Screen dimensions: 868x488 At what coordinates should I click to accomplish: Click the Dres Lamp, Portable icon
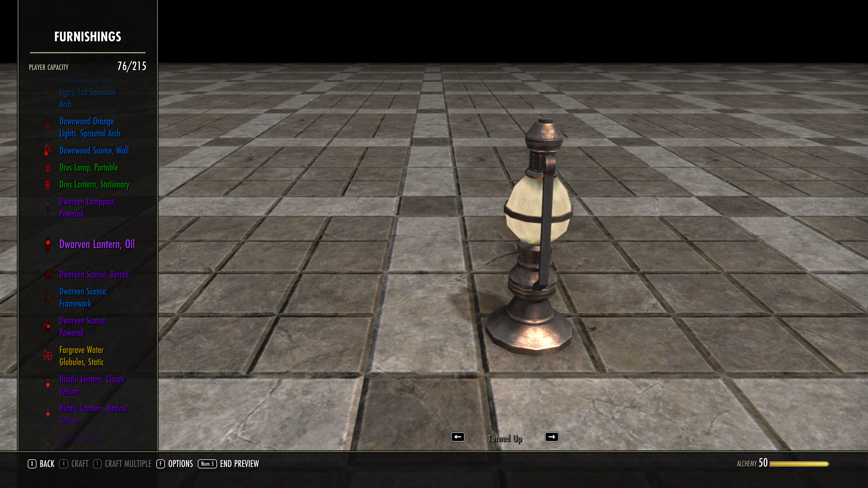tap(48, 167)
